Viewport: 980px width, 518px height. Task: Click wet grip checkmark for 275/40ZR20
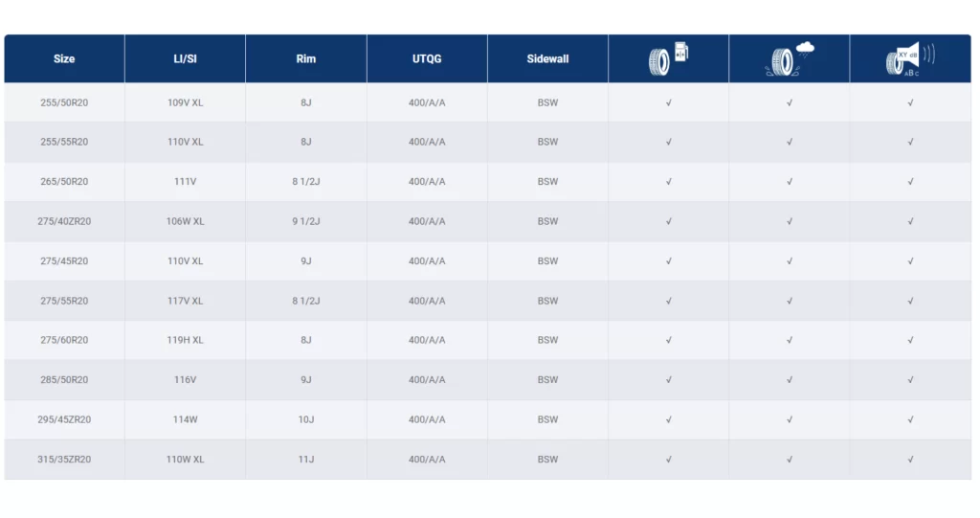point(790,221)
